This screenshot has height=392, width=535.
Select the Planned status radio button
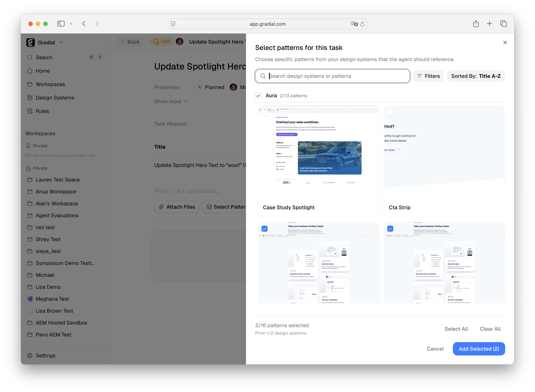(x=200, y=87)
